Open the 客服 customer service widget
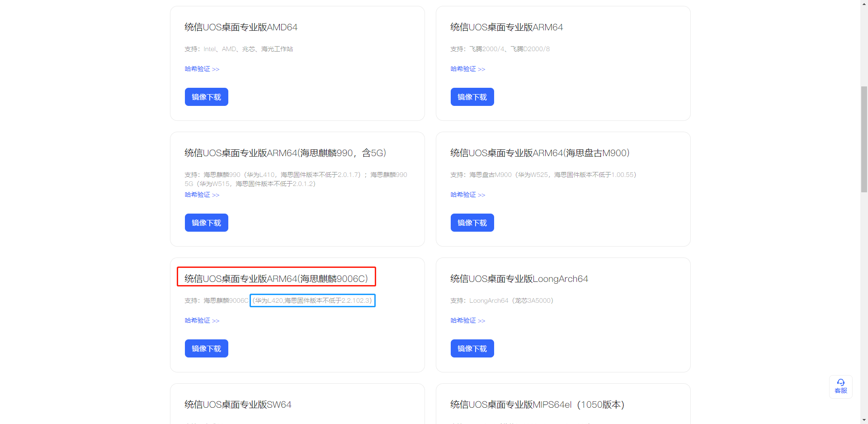 click(x=841, y=386)
